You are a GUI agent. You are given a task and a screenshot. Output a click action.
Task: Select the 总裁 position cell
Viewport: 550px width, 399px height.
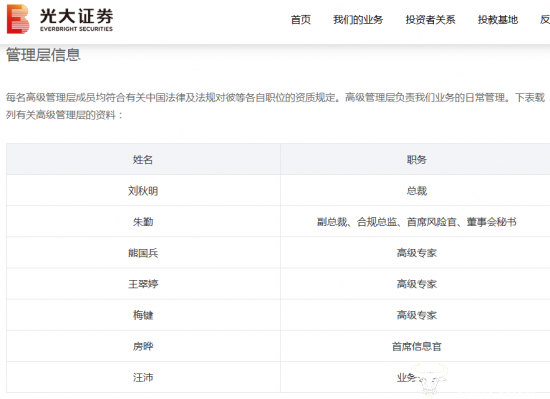[417, 191]
